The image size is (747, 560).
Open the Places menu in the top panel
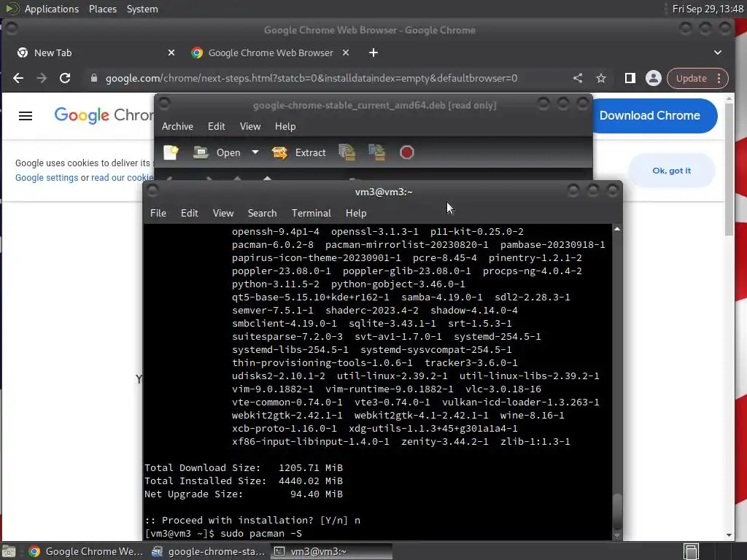click(x=102, y=9)
